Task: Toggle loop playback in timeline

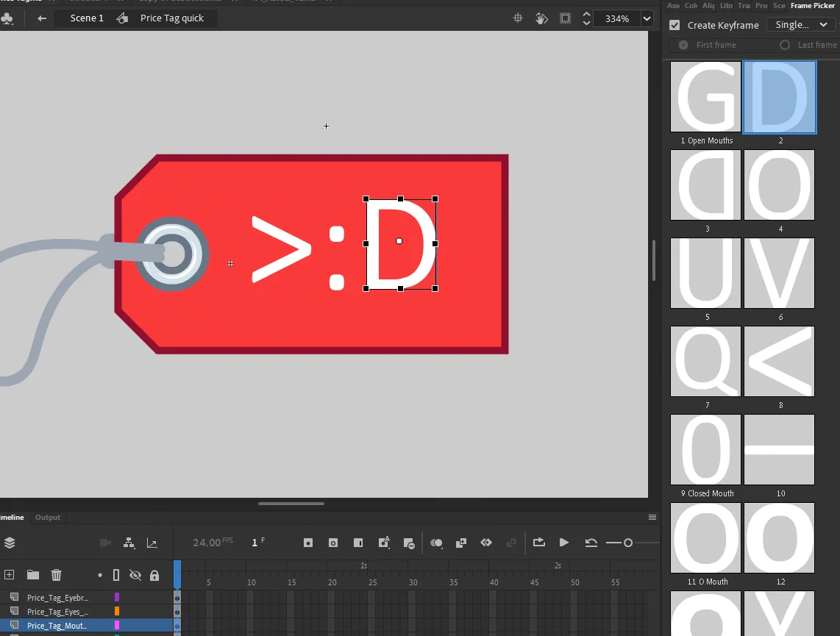Action: click(x=539, y=543)
